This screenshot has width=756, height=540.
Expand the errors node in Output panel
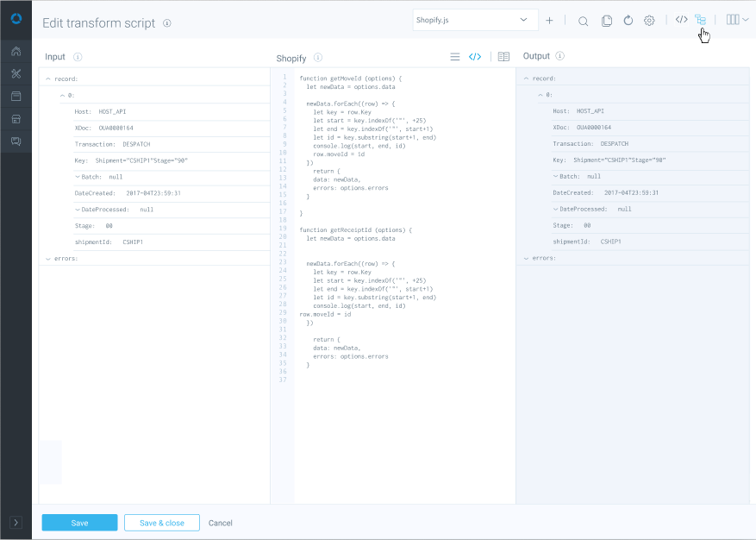(526, 258)
